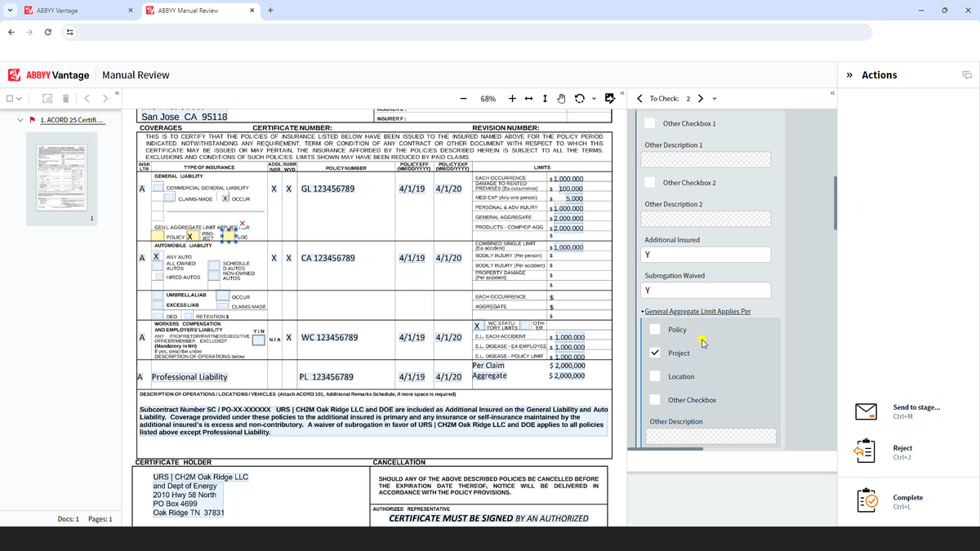Reload the page in browser

pos(48,32)
